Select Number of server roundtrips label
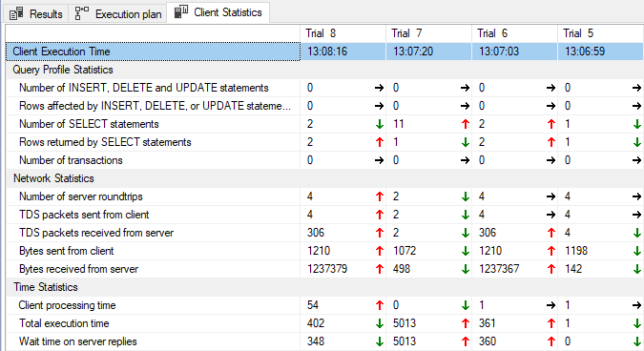Image resolution: width=644 pixels, height=351 pixels. (x=80, y=196)
